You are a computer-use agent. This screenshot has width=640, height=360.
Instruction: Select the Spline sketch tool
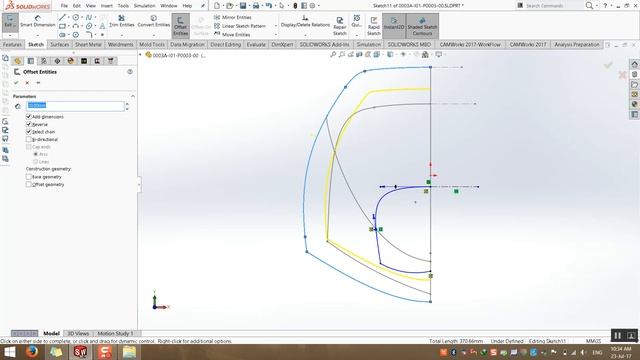point(89,18)
